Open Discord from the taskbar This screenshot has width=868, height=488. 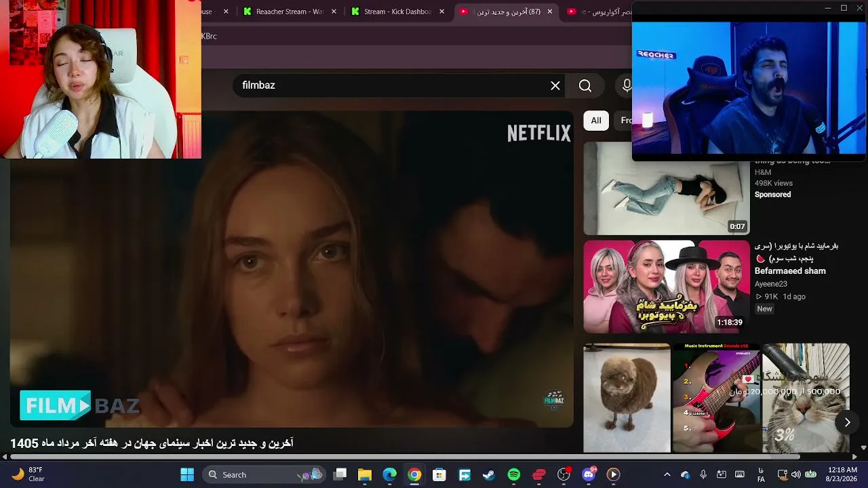(589, 474)
